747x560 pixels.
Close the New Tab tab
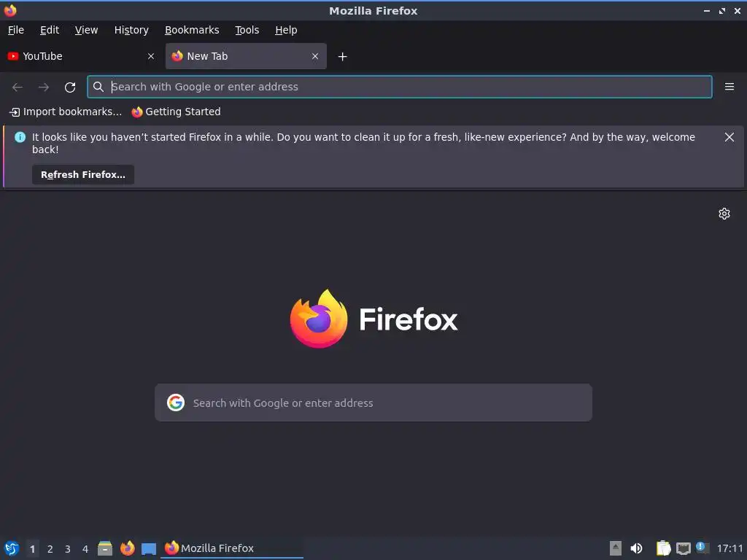(315, 56)
